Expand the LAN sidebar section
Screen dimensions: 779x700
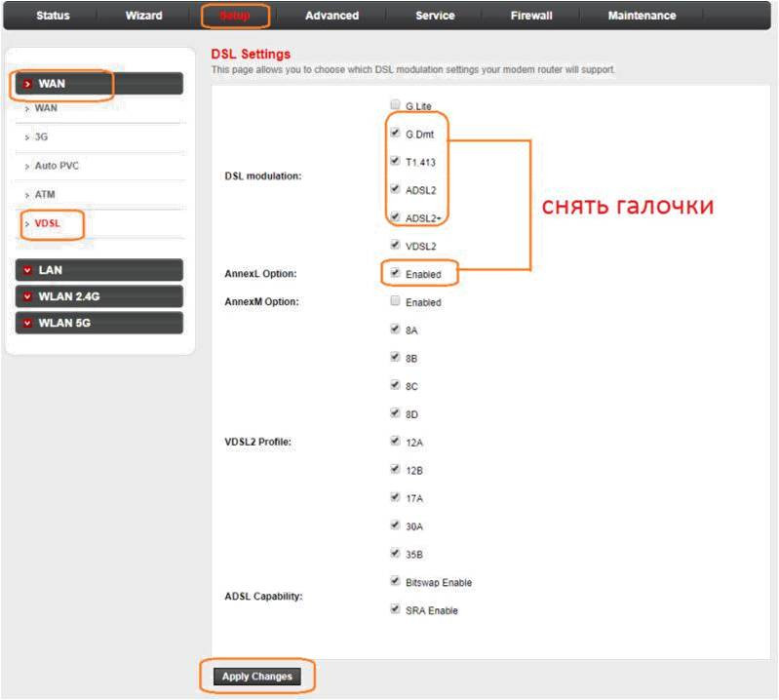click(97, 270)
